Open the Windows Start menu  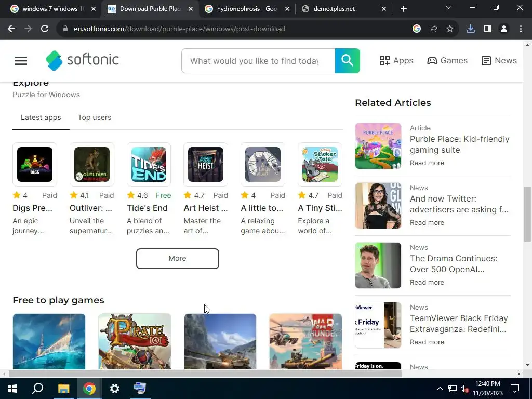(12, 389)
